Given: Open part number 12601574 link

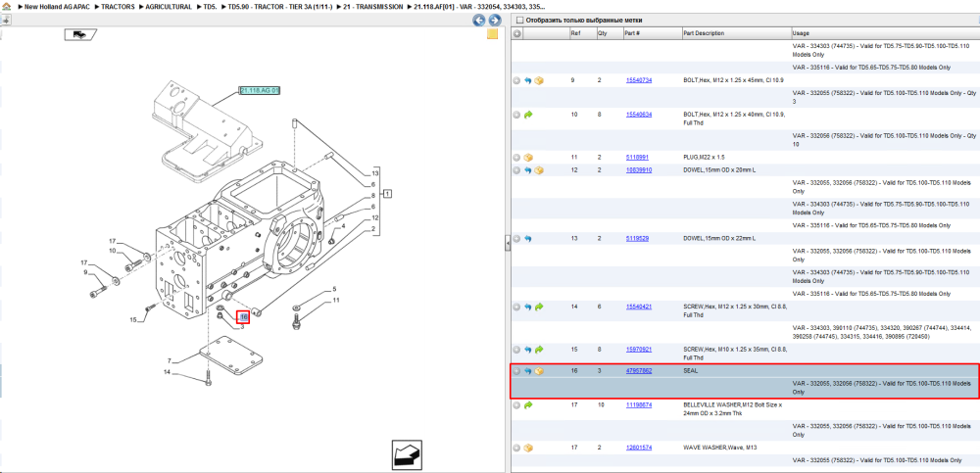Looking at the screenshot, I should click(639, 448).
